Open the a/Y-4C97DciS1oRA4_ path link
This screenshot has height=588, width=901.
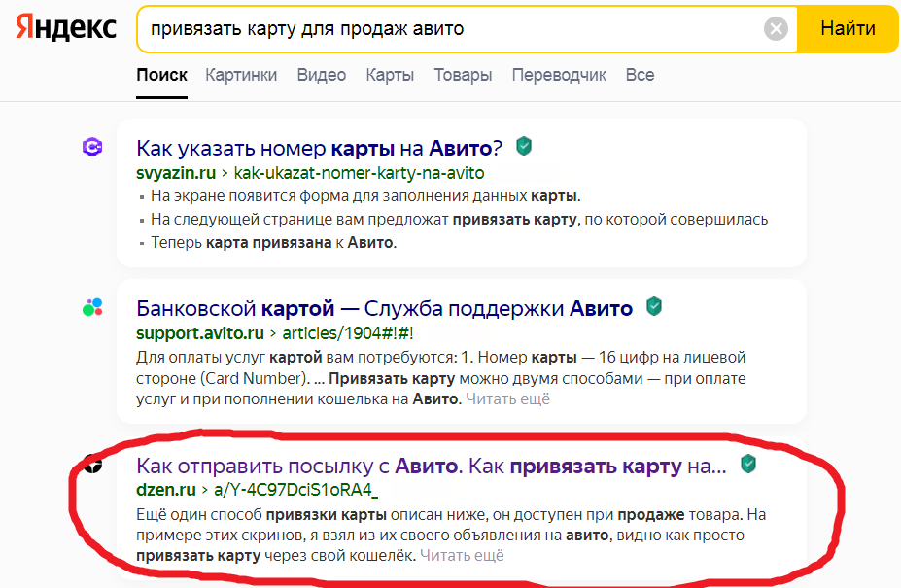pos(295,490)
